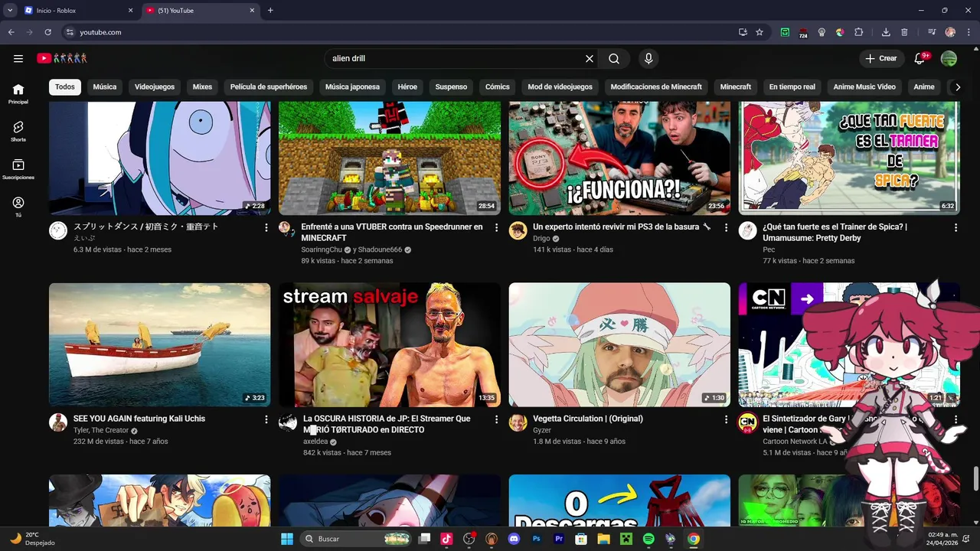This screenshot has width=980, height=551.
Task: Click the Crear button
Action: coord(880,58)
